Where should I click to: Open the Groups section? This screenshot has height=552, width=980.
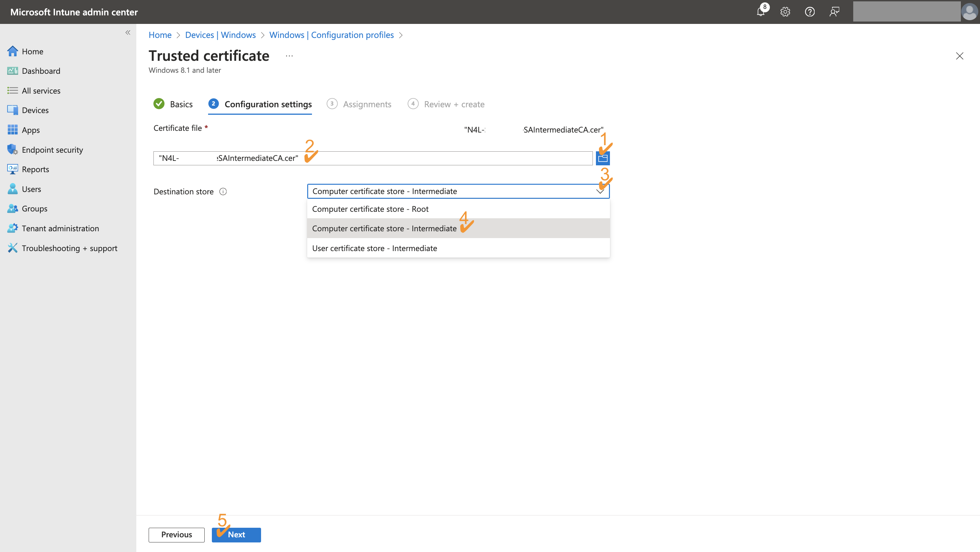point(34,208)
